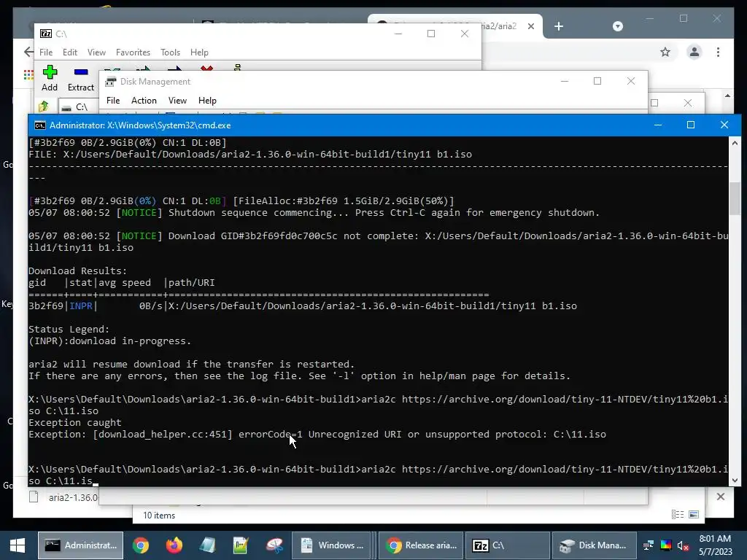Click the large icons view icon near status bar
Viewport: 747px width, 560px height.
pos(694,514)
